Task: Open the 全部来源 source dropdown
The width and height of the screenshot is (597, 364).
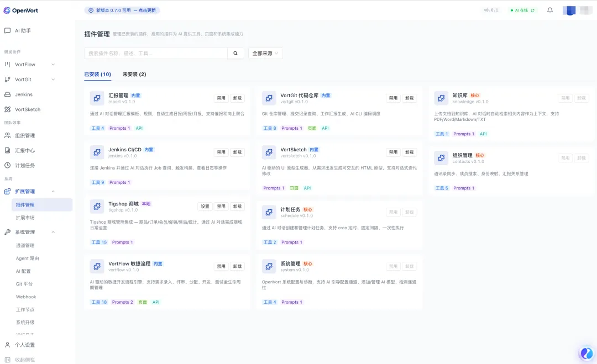Action: (265, 53)
